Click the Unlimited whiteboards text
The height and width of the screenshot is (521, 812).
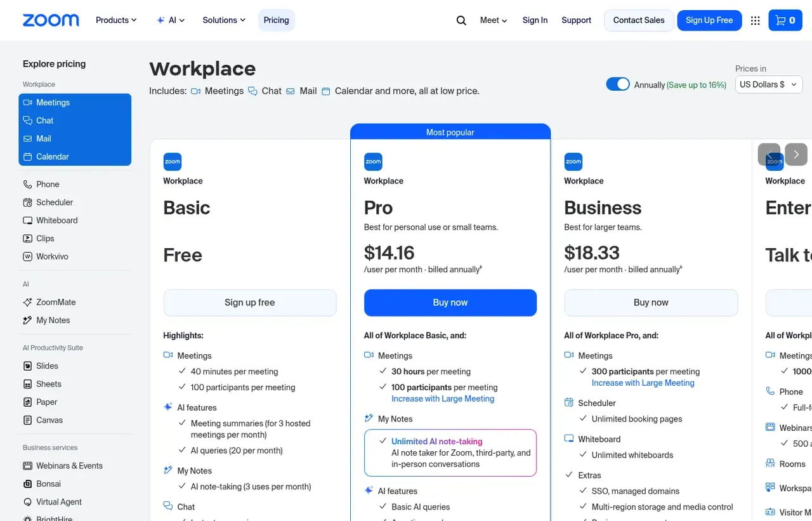click(632, 455)
